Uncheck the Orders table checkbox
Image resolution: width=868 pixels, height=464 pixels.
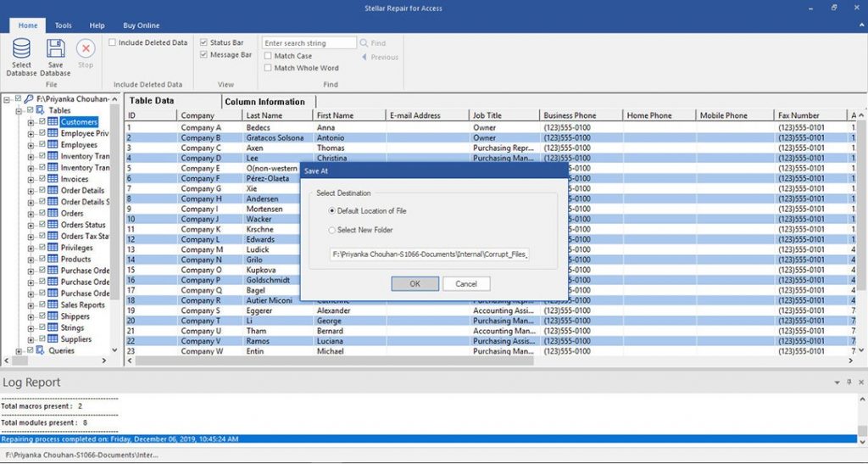point(42,213)
